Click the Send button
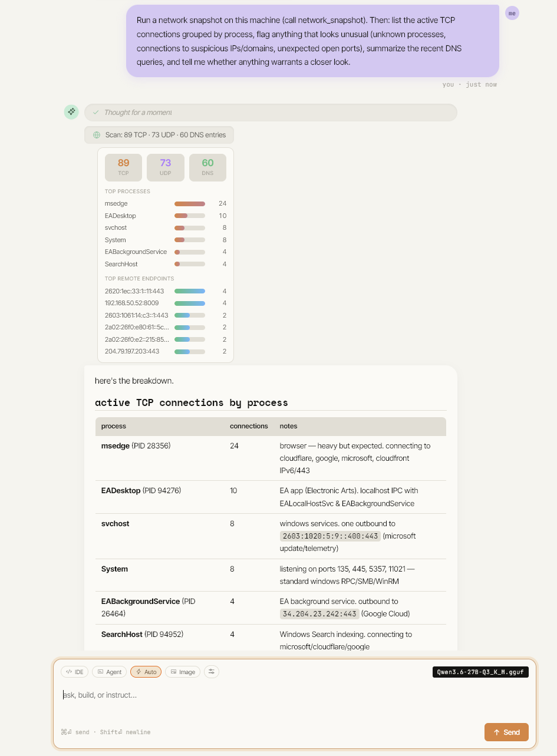Screen dimensions: 557x756 (506, 732)
